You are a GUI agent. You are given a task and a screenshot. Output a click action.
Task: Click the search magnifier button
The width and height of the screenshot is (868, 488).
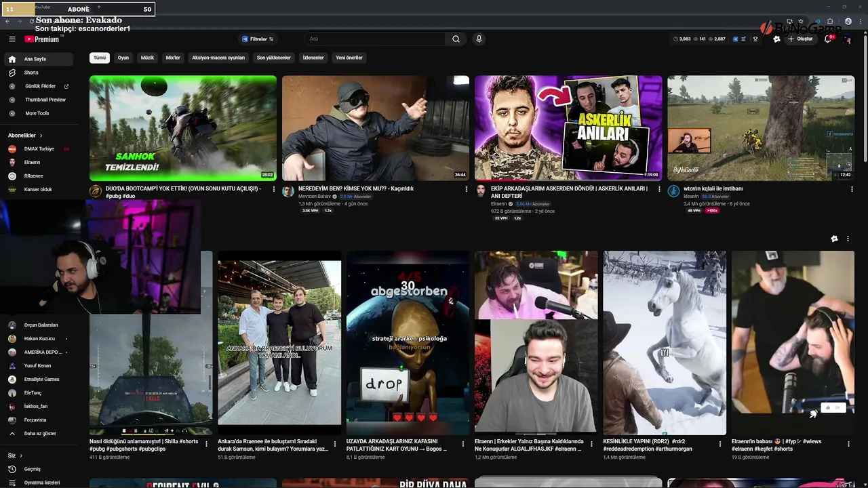pyautogui.click(x=456, y=39)
